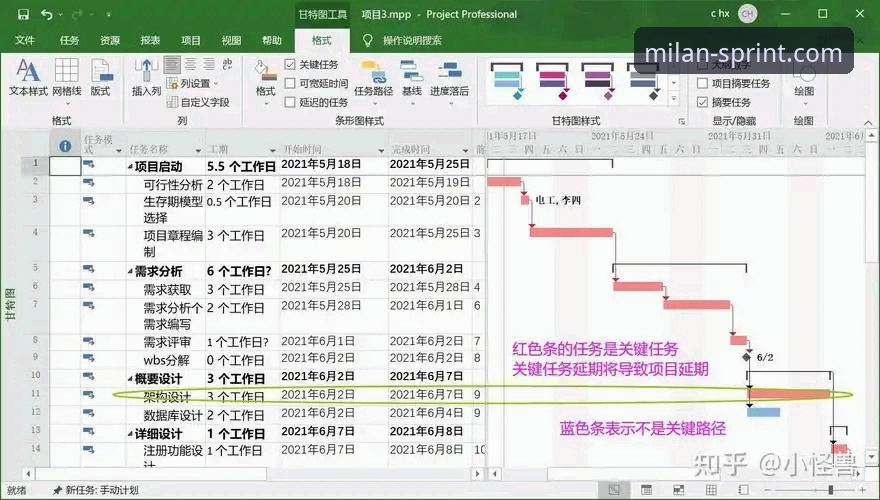Select the 架构设计 red Gantt bar
The width and height of the screenshot is (880, 500).
click(x=789, y=394)
